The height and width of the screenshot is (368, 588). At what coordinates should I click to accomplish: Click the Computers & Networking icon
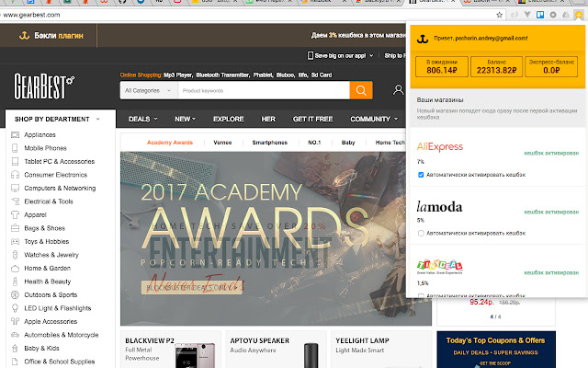coord(15,188)
